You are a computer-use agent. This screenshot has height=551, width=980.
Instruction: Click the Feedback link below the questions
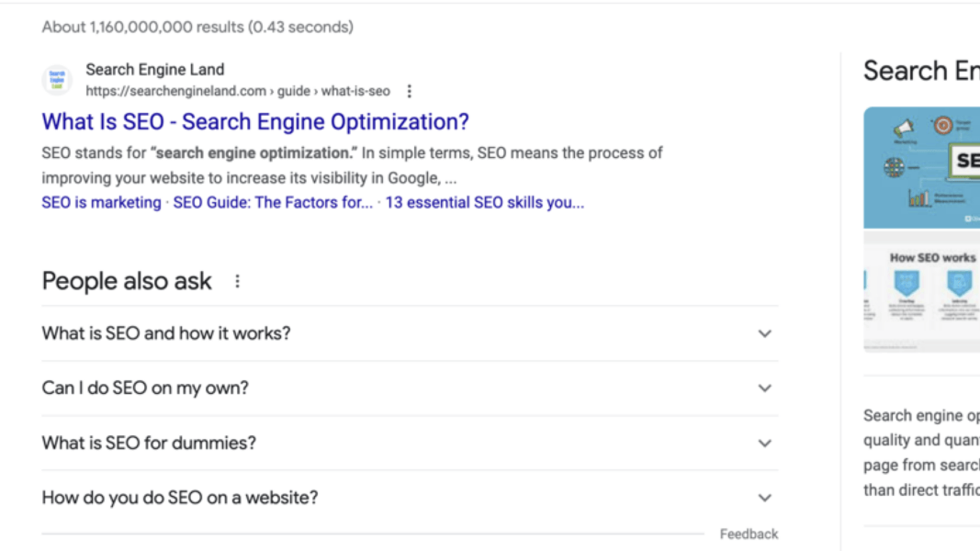point(749,534)
